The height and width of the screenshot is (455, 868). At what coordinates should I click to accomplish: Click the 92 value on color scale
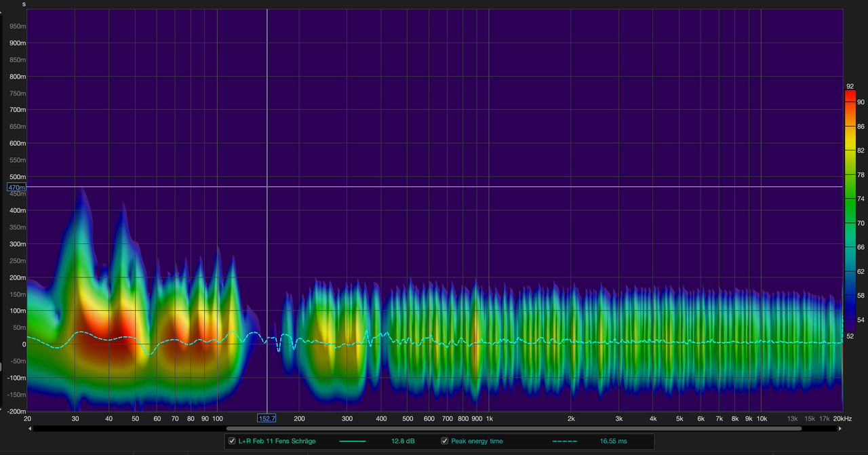(x=850, y=86)
